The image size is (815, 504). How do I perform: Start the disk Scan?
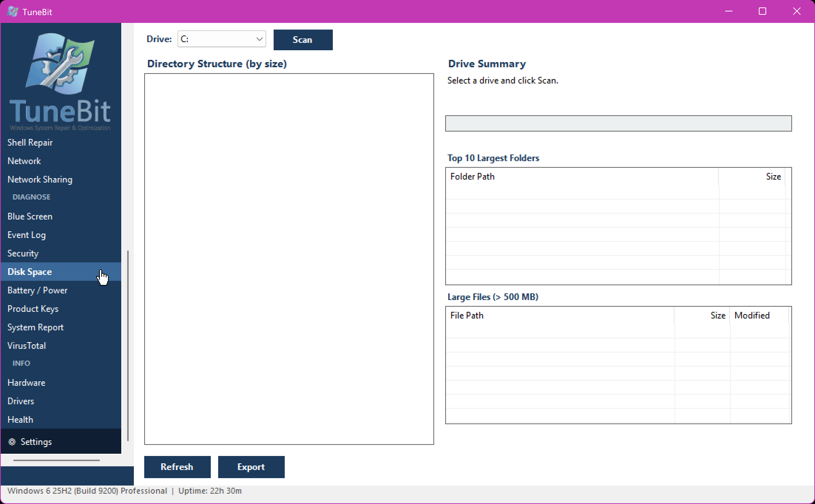303,40
